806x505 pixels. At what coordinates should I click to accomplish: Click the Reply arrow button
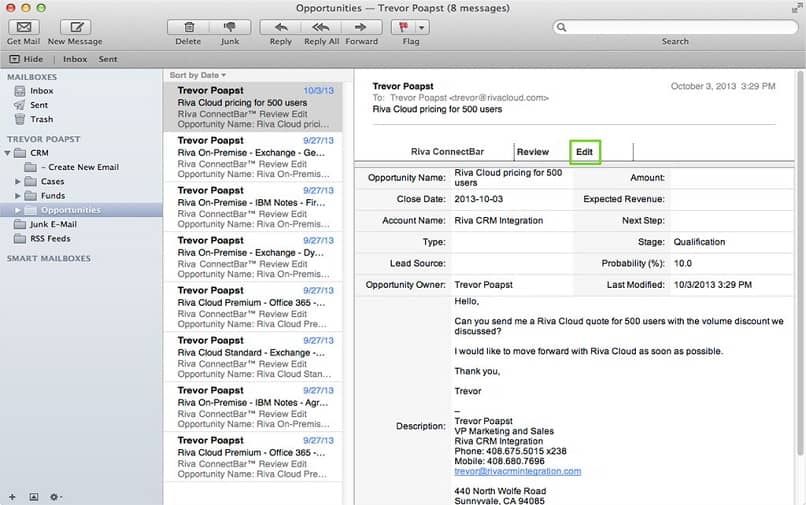280,27
